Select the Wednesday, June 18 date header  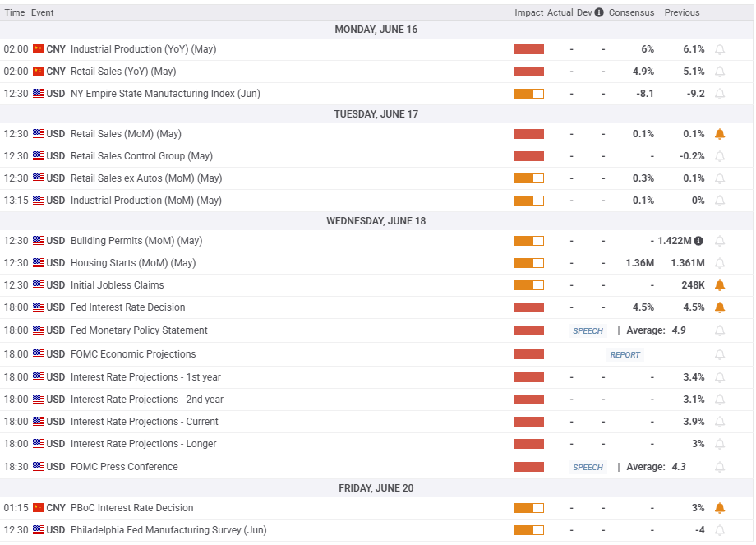376,220
